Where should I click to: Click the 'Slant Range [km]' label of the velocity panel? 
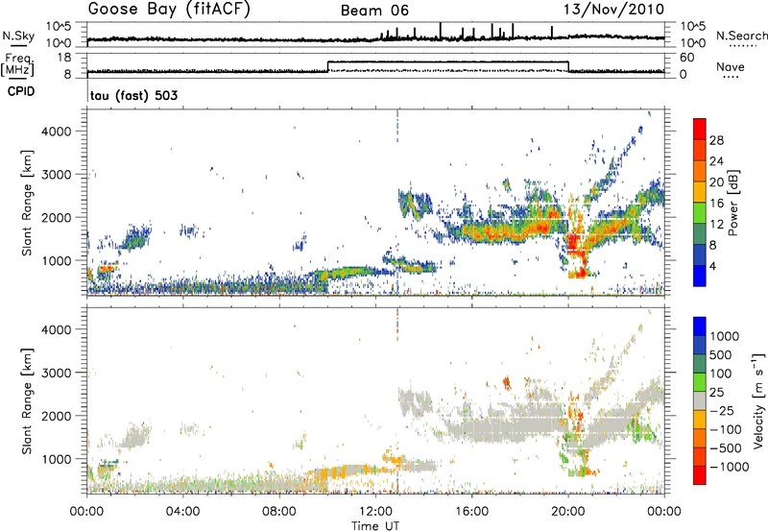(27, 400)
